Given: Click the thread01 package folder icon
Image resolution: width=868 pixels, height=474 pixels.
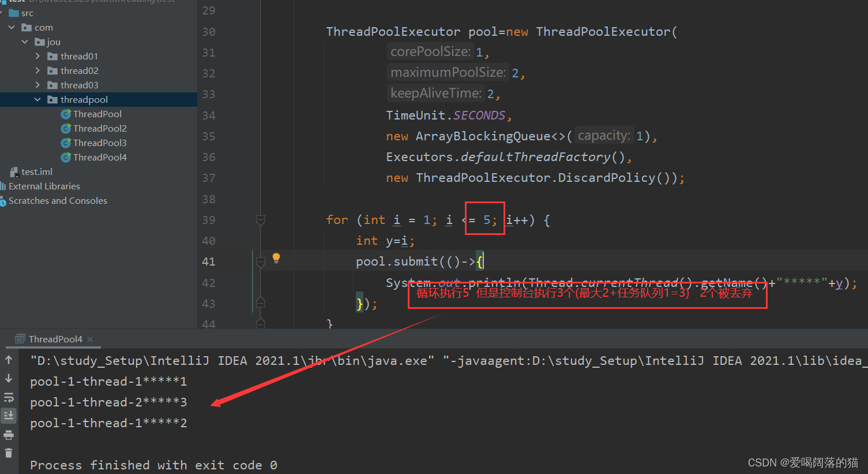Looking at the screenshot, I should click(x=52, y=56).
